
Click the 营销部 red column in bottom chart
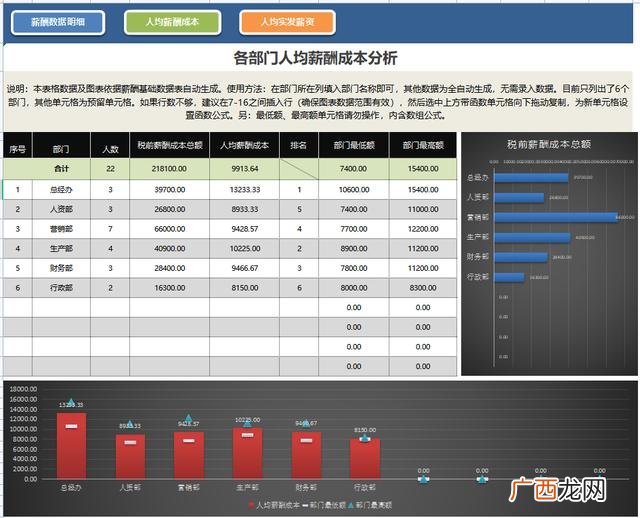pos(189,455)
